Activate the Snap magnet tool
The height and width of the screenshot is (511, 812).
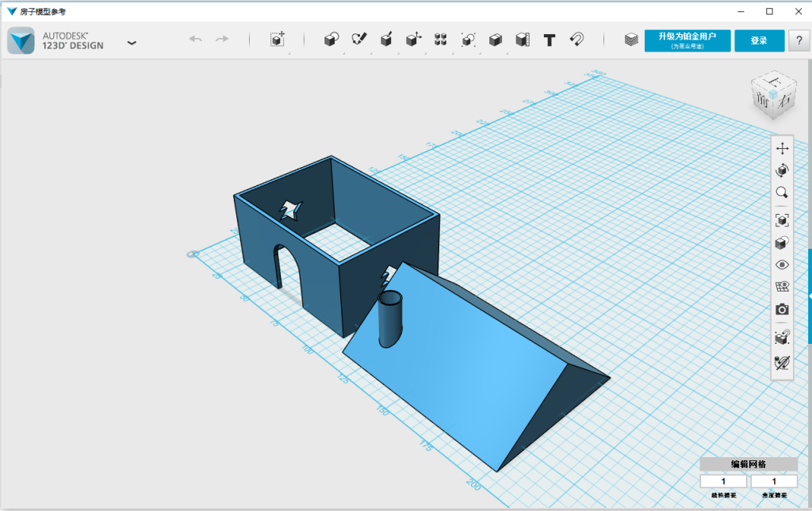tap(576, 40)
